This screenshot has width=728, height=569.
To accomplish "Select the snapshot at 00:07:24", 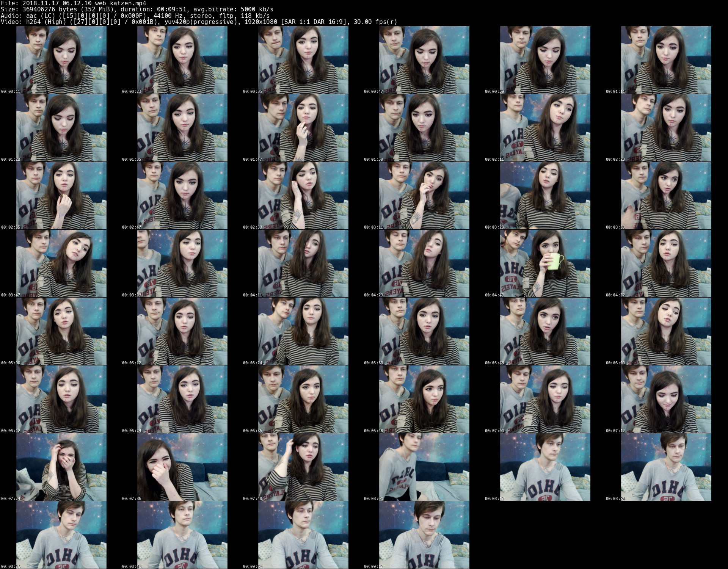I will tap(61, 467).
